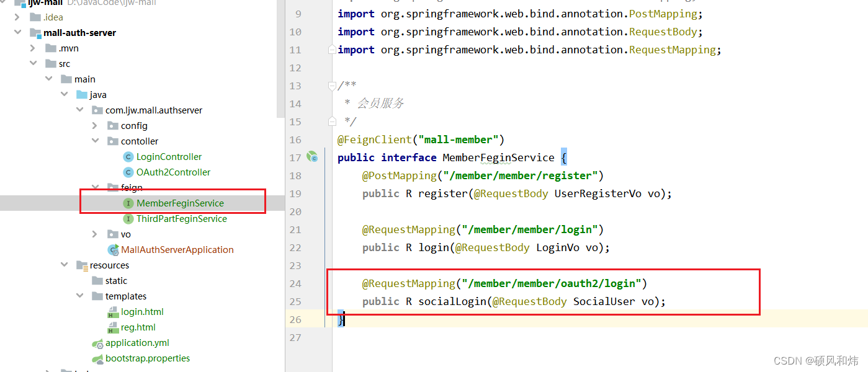Fold the Javadoc comment on line 13
This screenshot has width=868, height=372.
[x=333, y=86]
